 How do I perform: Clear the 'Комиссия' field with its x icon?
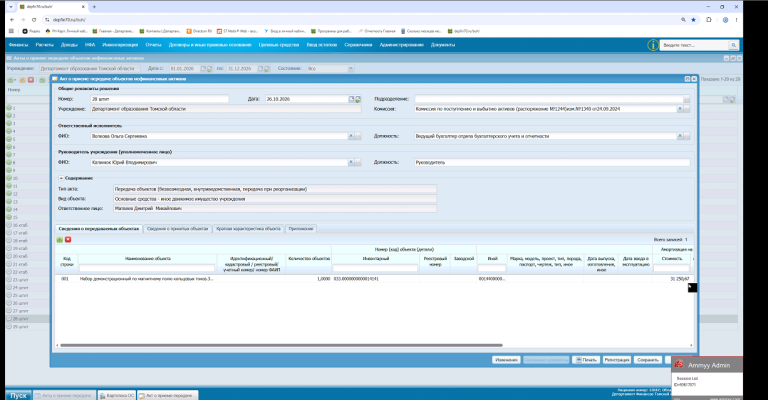point(680,109)
